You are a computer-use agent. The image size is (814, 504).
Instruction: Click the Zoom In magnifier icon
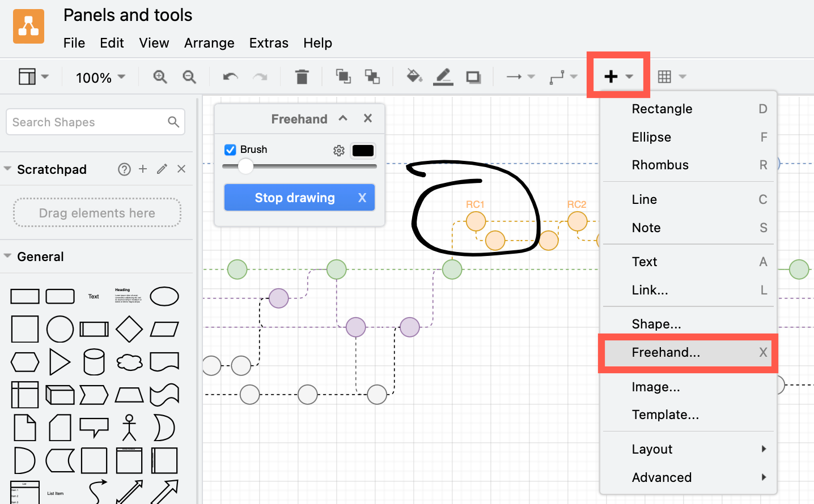point(159,76)
